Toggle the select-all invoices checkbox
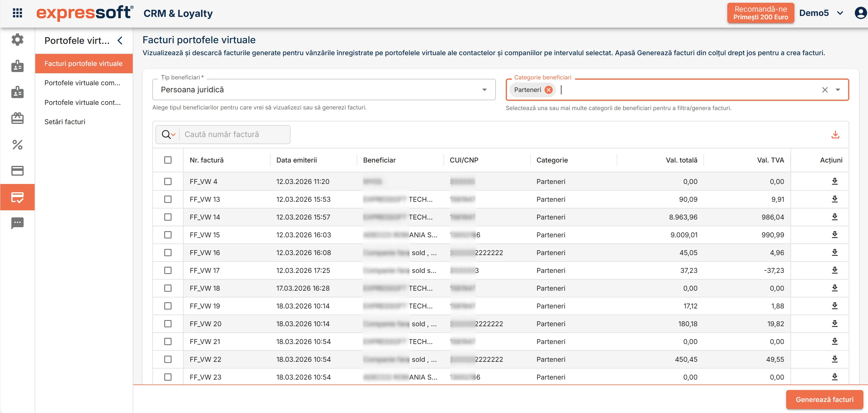This screenshot has width=868, height=413. tap(168, 160)
